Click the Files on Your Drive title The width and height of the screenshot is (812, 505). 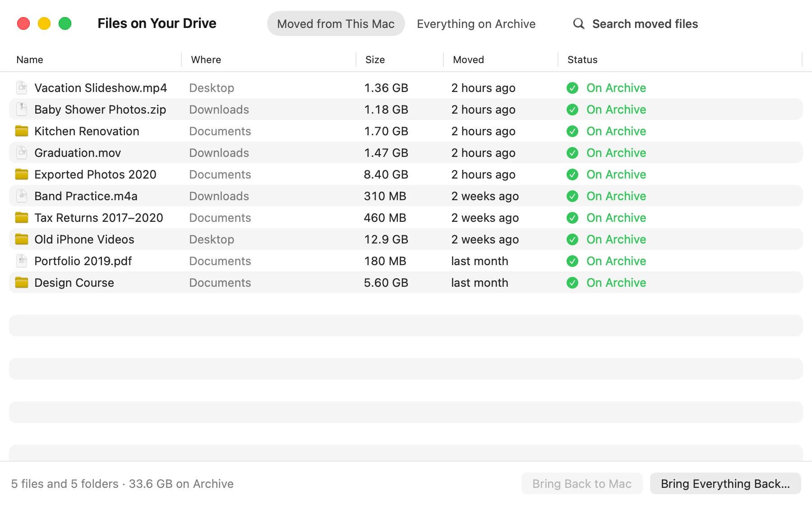pos(157,23)
